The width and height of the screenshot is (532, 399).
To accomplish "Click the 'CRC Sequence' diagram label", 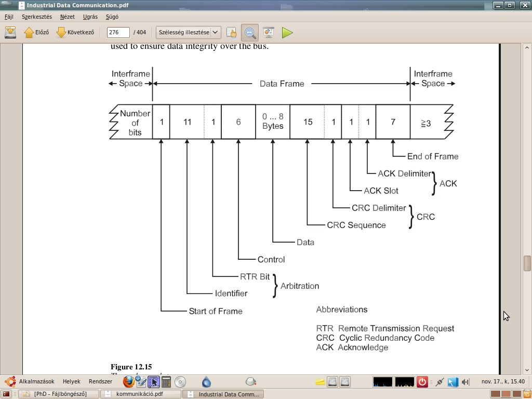I will click(x=356, y=225).
